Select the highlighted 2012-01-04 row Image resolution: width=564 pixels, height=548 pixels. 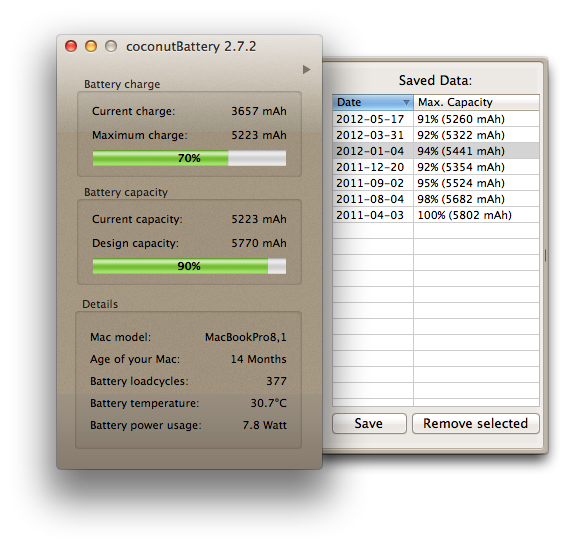tap(436, 151)
